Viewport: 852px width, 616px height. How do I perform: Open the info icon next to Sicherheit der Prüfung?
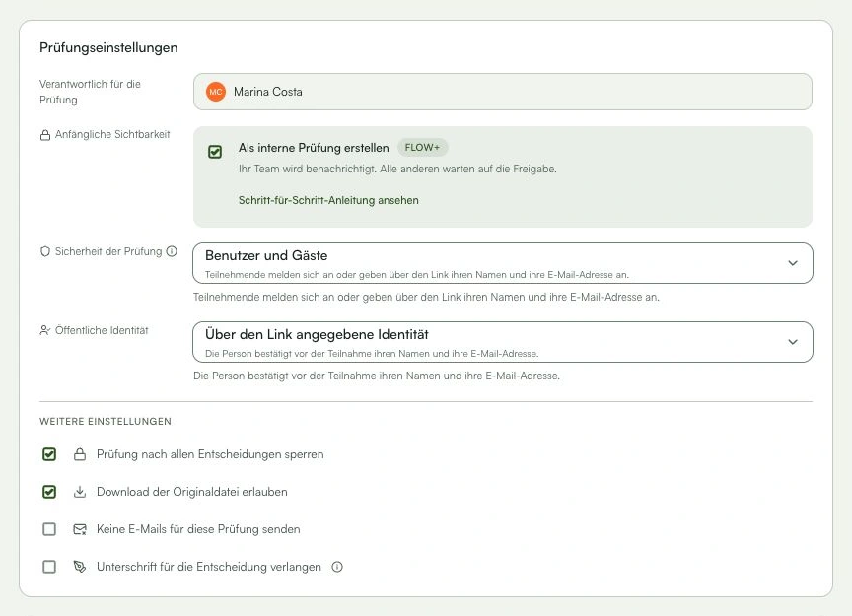point(172,251)
